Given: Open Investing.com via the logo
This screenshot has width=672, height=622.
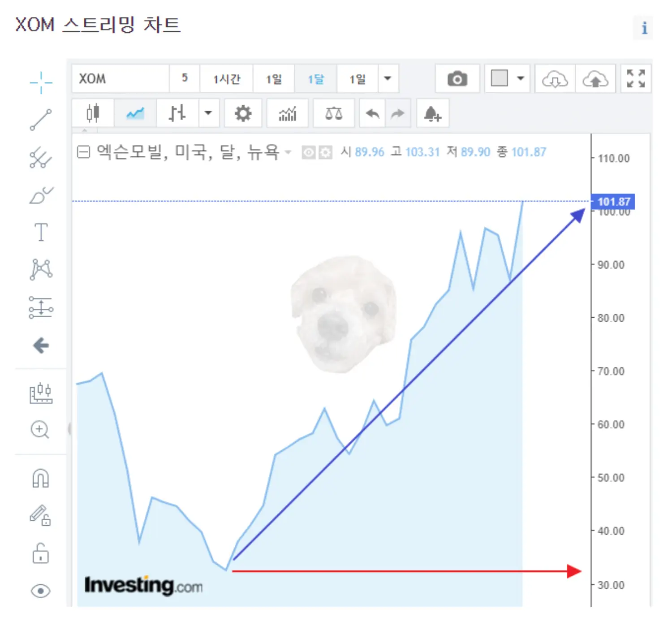Looking at the screenshot, I should (143, 585).
